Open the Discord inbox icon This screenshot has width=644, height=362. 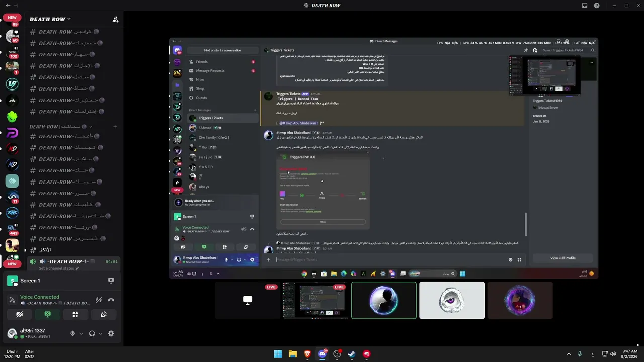pyautogui.click(x=585, y=6)
